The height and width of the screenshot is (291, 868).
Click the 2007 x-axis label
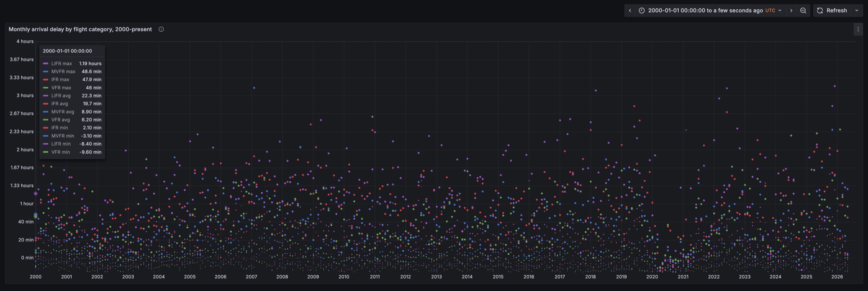coord(251,277)
